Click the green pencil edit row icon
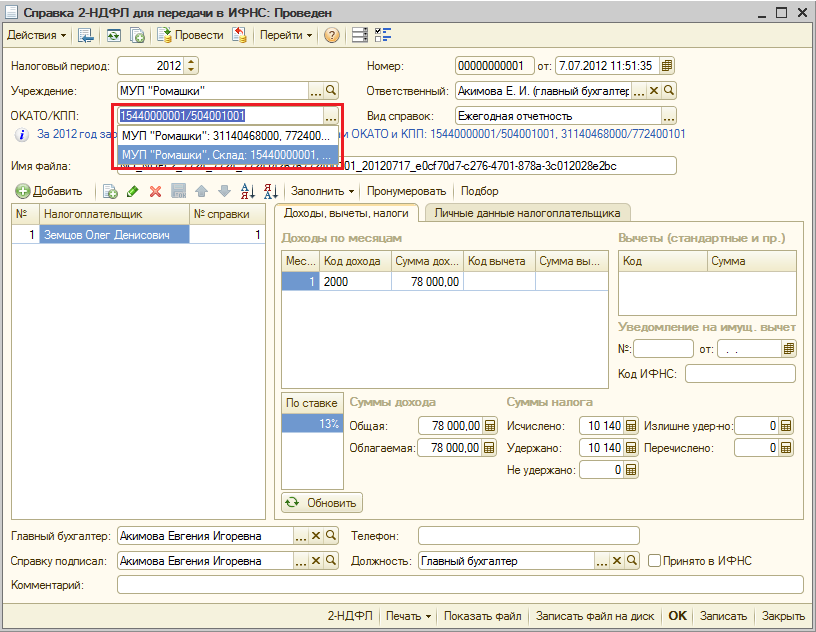This screenshot has height=632, width=816. tap(133, 191)
